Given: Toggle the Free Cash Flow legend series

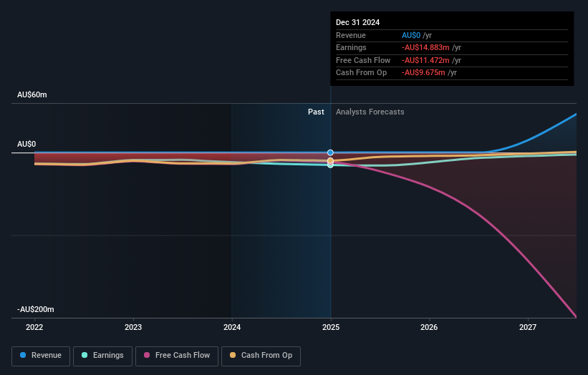Looking at the screenshot, I should 177,356.
